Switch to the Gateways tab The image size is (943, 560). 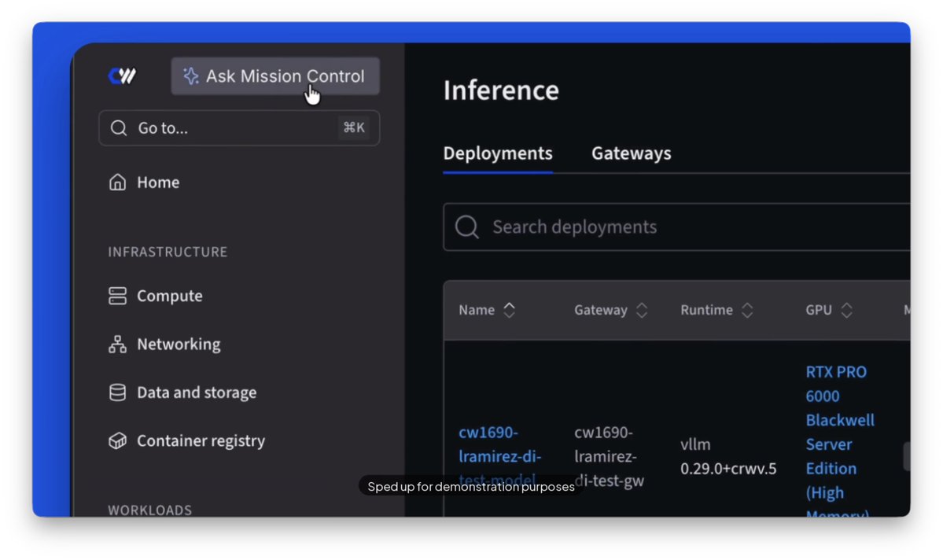coord(632,153)
